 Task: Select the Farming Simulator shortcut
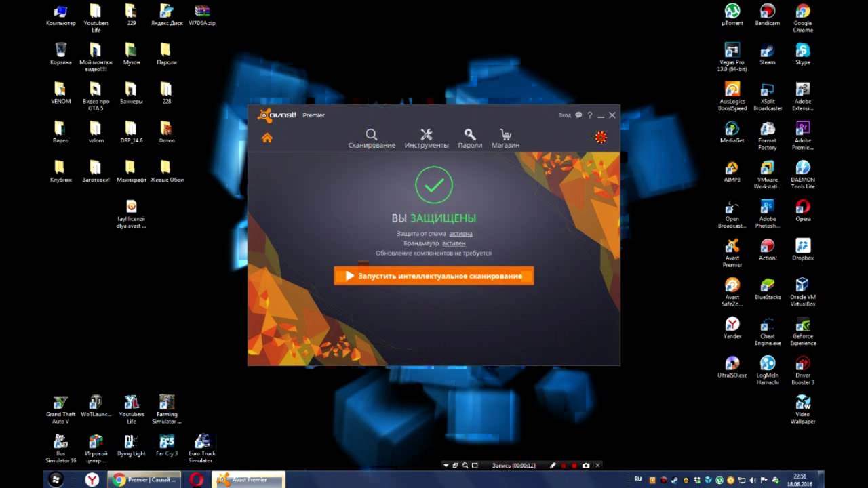click(x=166, y=409)
